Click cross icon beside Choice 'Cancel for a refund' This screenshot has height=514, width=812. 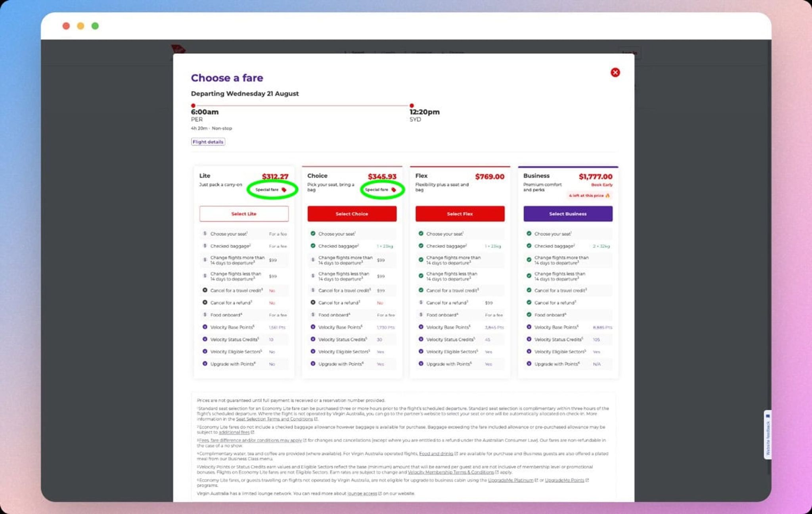tap(313, 302)
